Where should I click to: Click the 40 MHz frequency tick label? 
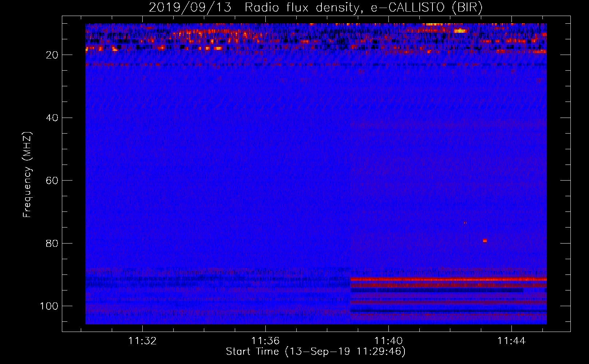[52, 118]
